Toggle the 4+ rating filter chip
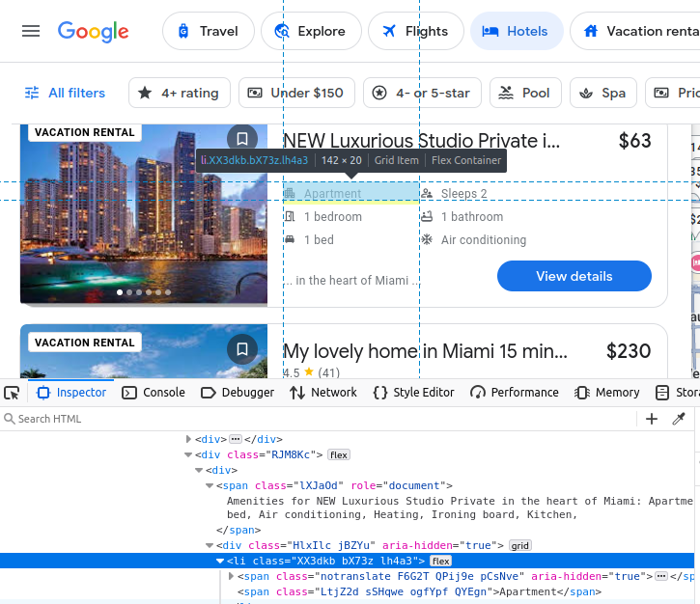This screenshot has width=700, height=604. (x=180, y=93)
